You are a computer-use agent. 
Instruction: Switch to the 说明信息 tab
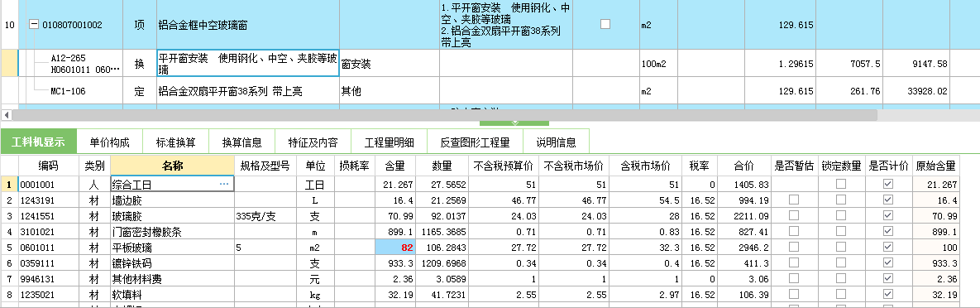pyautogui.click(x=557, y=142)
